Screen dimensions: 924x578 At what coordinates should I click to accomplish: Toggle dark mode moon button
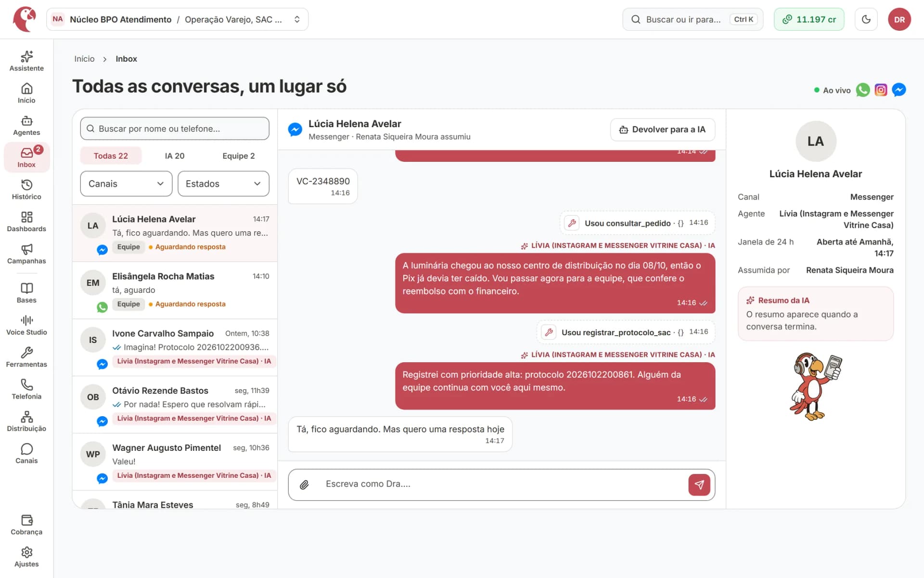pos(866,19)
